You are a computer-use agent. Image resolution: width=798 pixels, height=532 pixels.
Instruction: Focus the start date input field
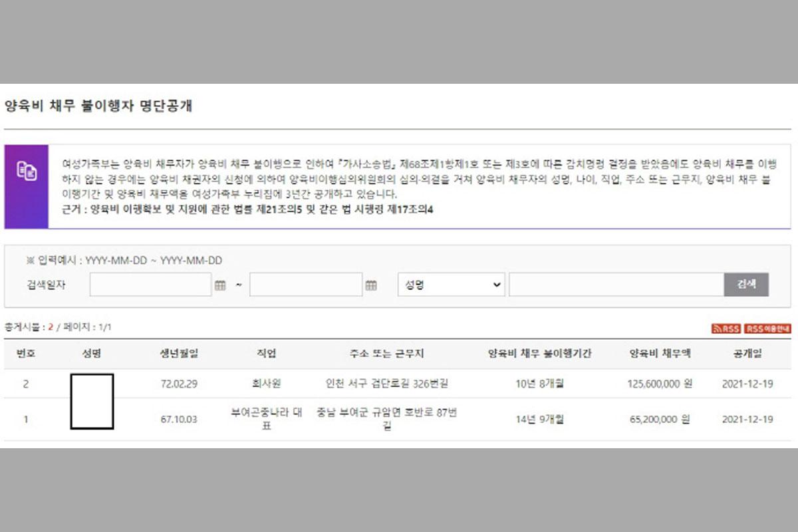tap(150, 285)
